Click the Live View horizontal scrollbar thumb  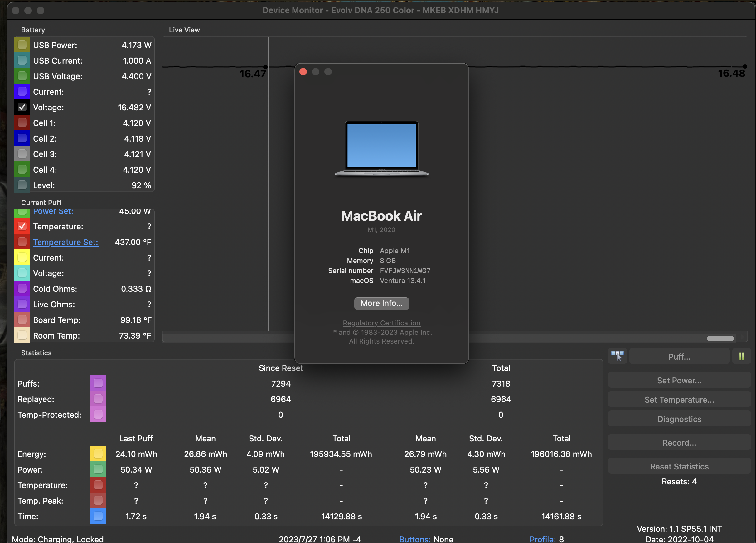coord(720,339)
